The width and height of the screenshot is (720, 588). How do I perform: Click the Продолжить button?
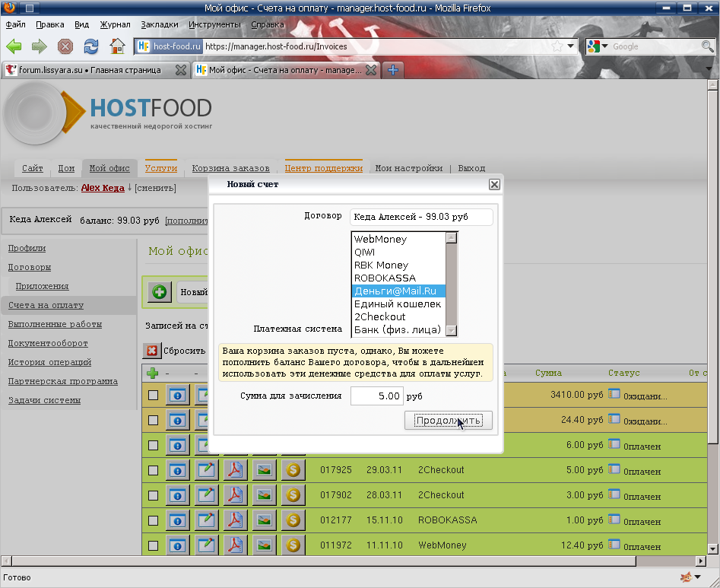point(448,421)
